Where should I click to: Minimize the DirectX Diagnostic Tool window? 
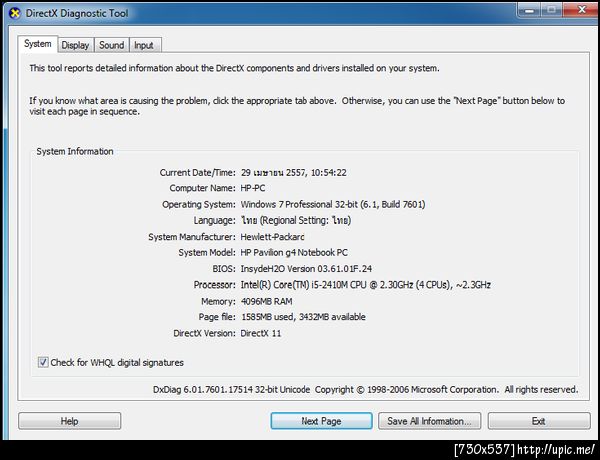[x=529, y=10]
